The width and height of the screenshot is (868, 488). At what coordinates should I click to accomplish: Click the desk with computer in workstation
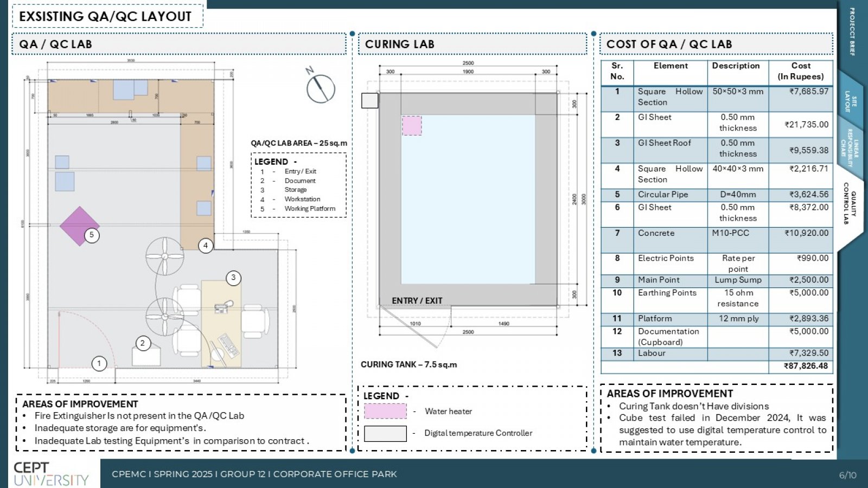(x=221, y=324)
